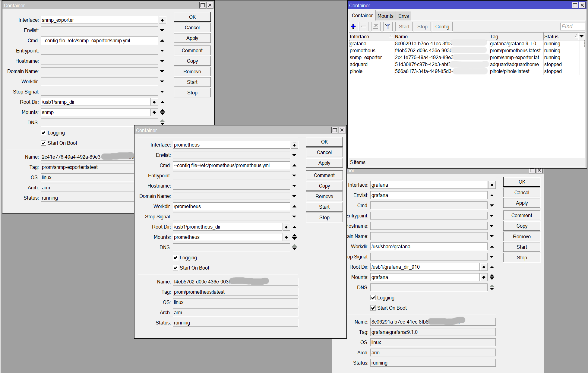
Task: Switch to the Envs tab
Action: (x=403, y=16)
